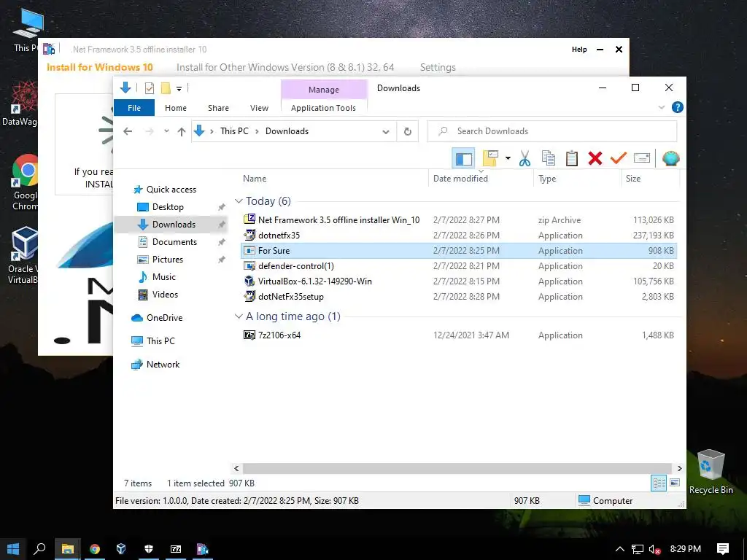Select 7z2106-x64 file
This screenshot has height=560, width=747.
click(x=279, y=335)
